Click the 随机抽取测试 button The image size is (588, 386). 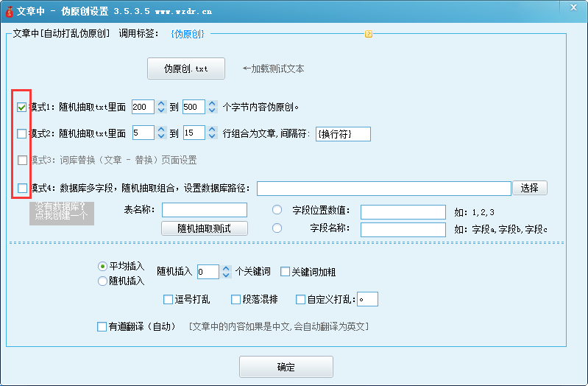coord(205,228)
